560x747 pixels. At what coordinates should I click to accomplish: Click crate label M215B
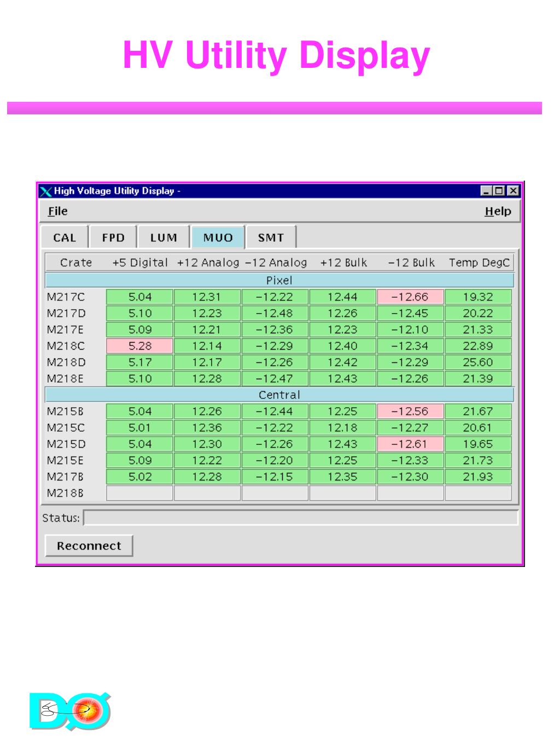(66, 411)
